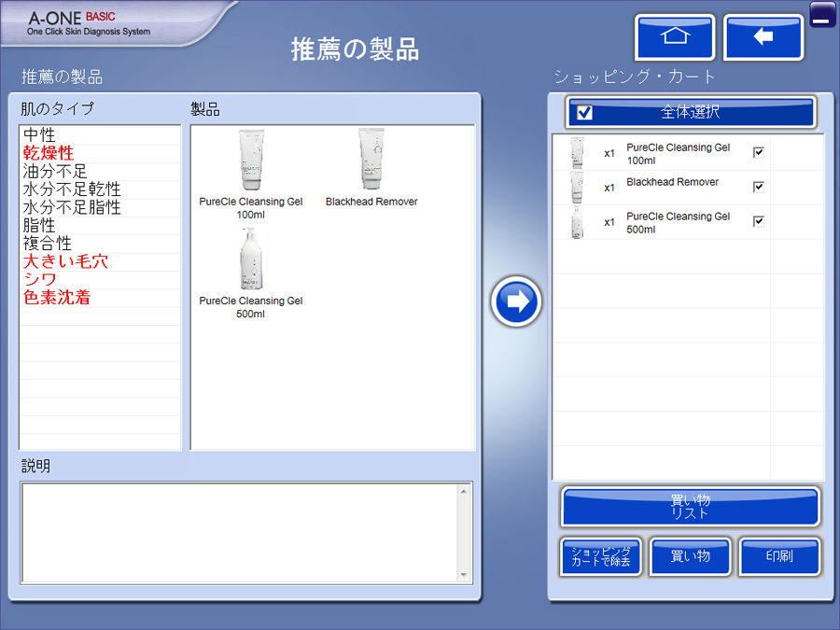This screenshot has width=840, height=630.
Task: Click the description scrollbar down arrow
Action: click(464, 575)
